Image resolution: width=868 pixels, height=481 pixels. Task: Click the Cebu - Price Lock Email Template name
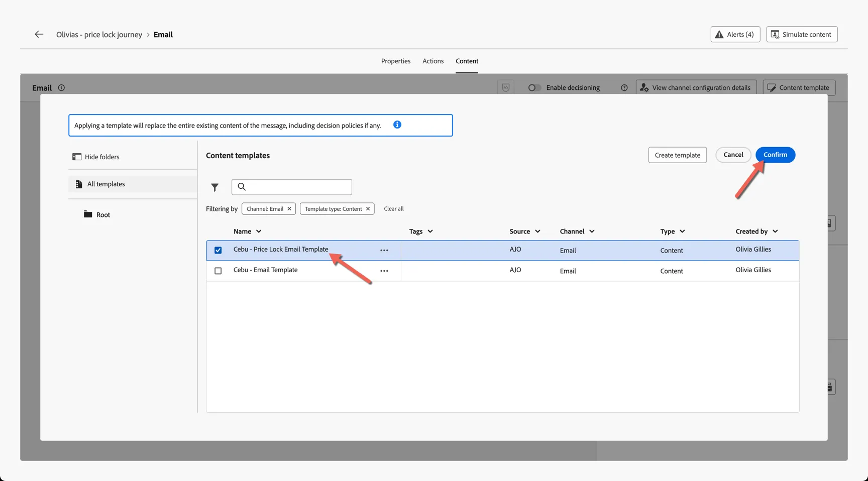click(x=281, y=250)
